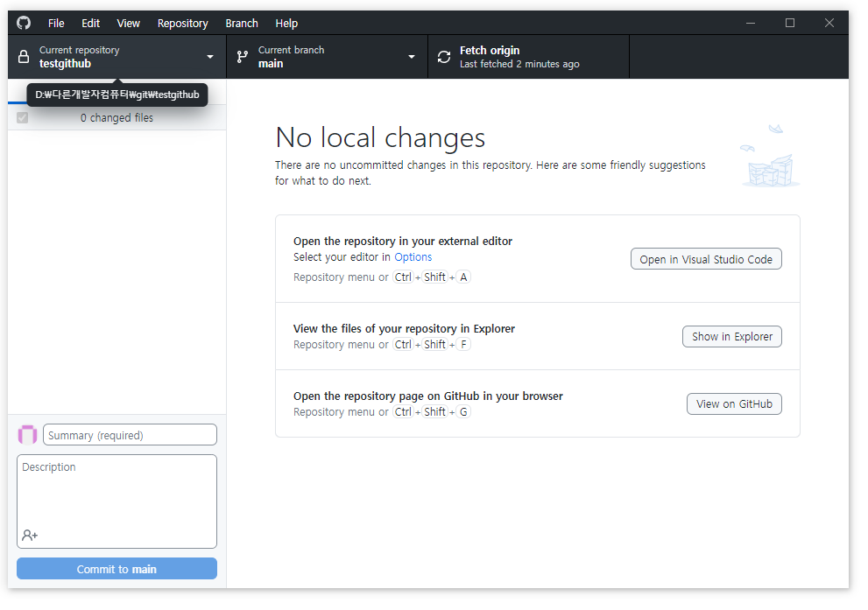Click 'View the files of your repository in Explorer'

point(404,328)
